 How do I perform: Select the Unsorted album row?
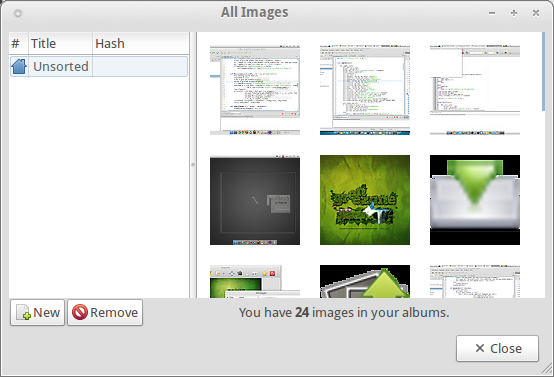click(x=99, y=66)
